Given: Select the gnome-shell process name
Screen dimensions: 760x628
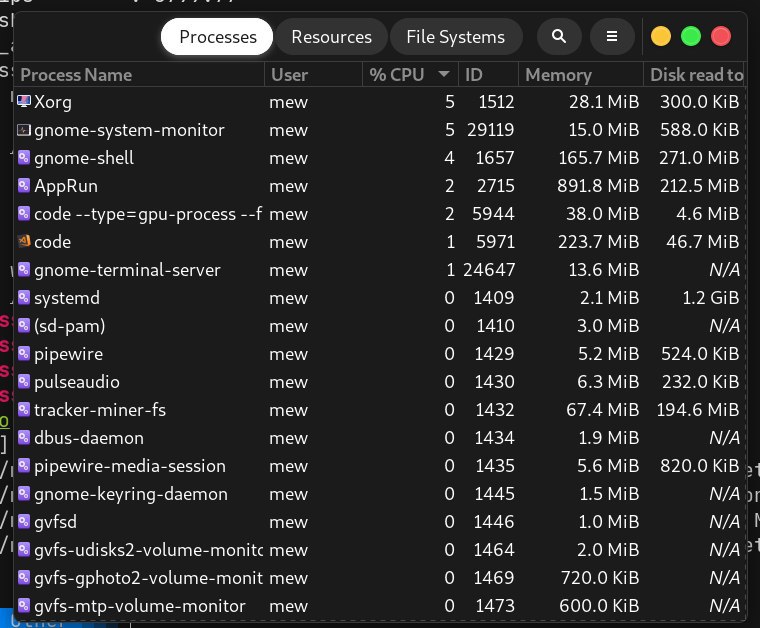Looking at the screenshot, I should coord(84,158).
